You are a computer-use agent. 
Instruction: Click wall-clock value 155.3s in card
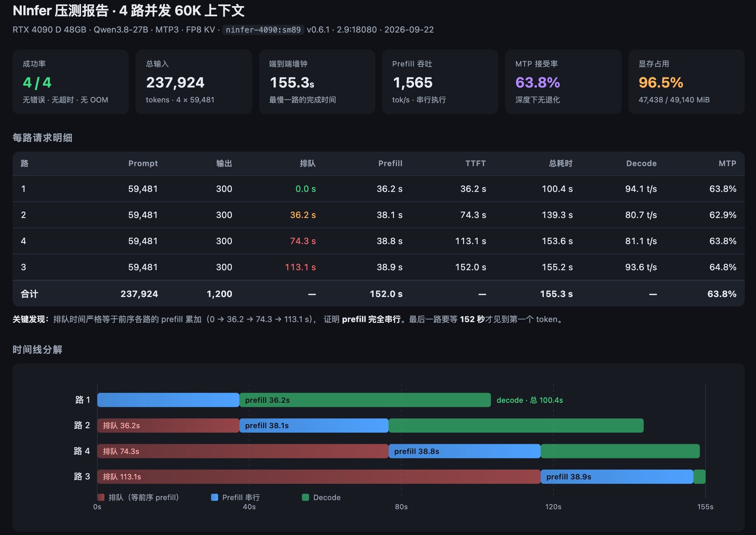pyautogui.click(x=292, y=82)
